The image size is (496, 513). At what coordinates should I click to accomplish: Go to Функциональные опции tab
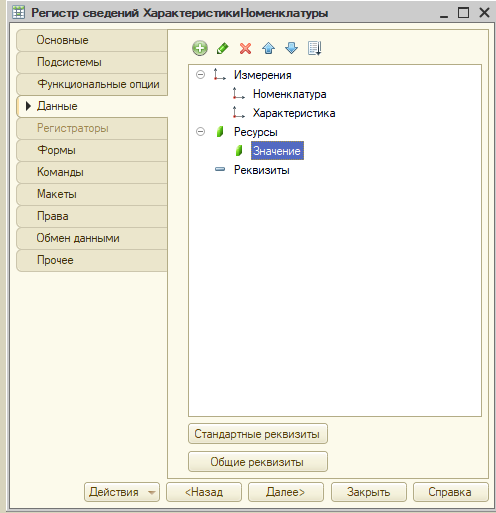click(92, 84)
